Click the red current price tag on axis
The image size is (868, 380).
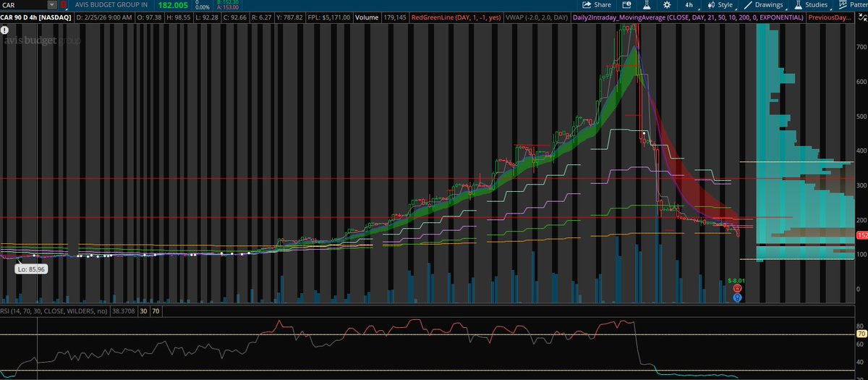point(861,235)
